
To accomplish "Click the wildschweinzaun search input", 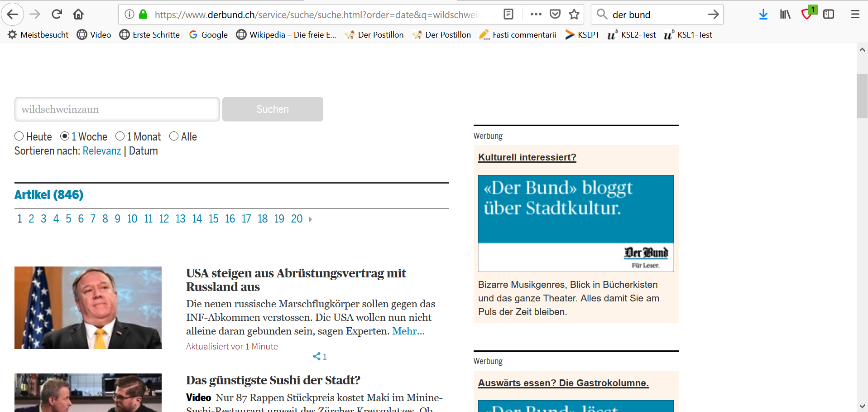I will coord(117,109).
